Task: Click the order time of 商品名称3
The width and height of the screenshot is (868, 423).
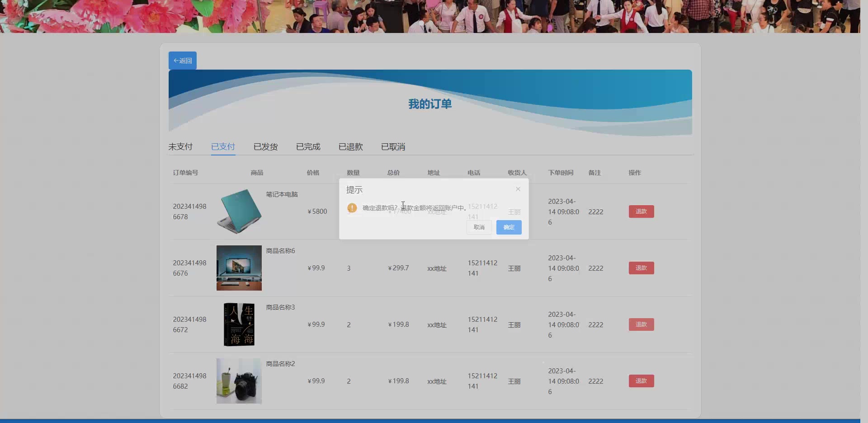Action: 563,324
